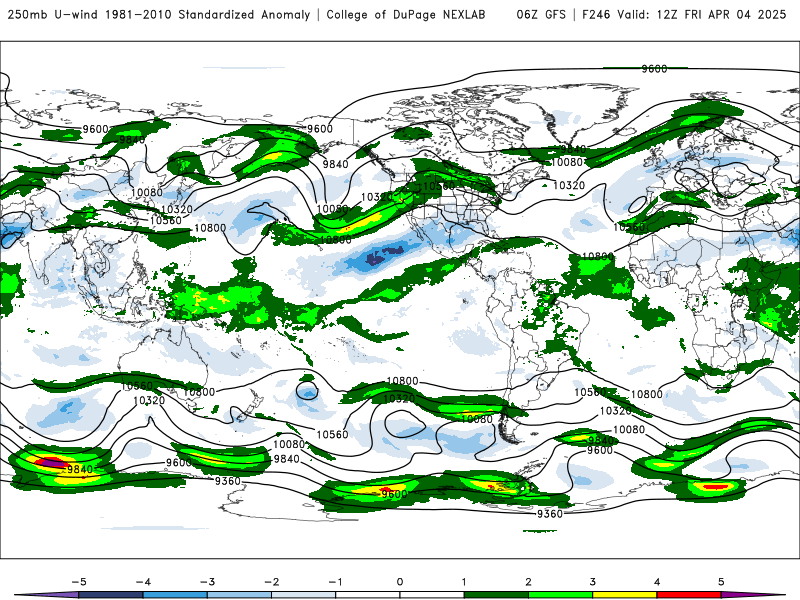Click the 9360 contour label south of South America
Screen dimensions: 800x600
[549, 514]
